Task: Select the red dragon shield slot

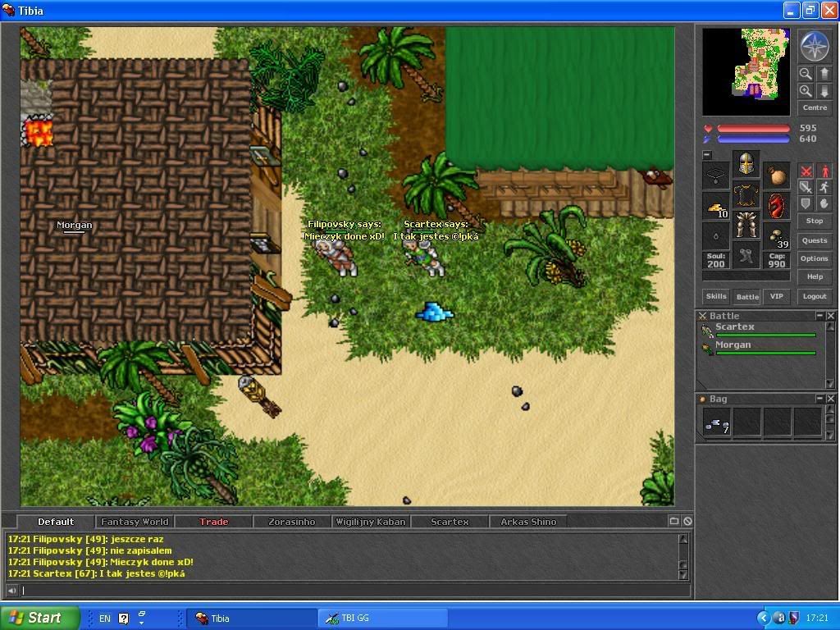Action: click(776, 206)
